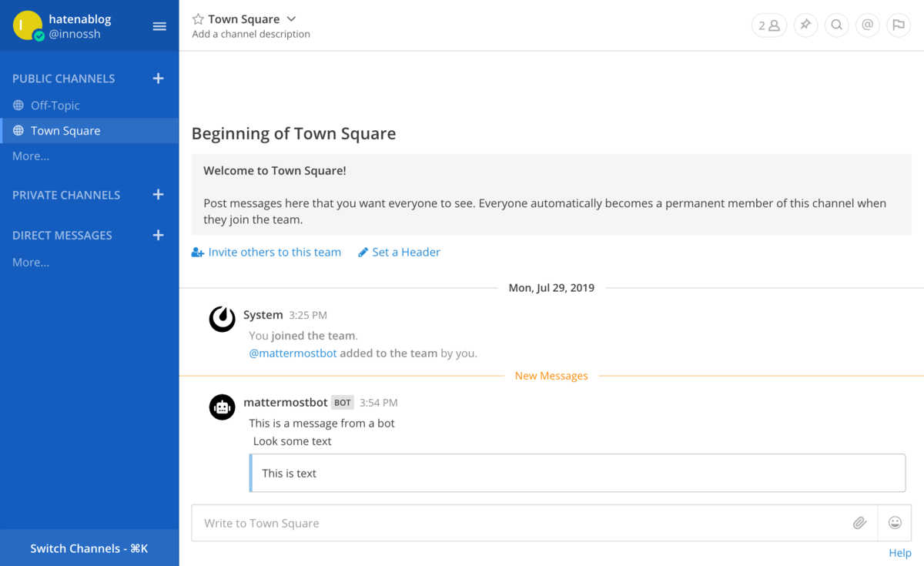924x566 pixels.
Task: Expand the Town Square channel dropdown chevron
Action: pyautogui.click(x=291, y=19)
